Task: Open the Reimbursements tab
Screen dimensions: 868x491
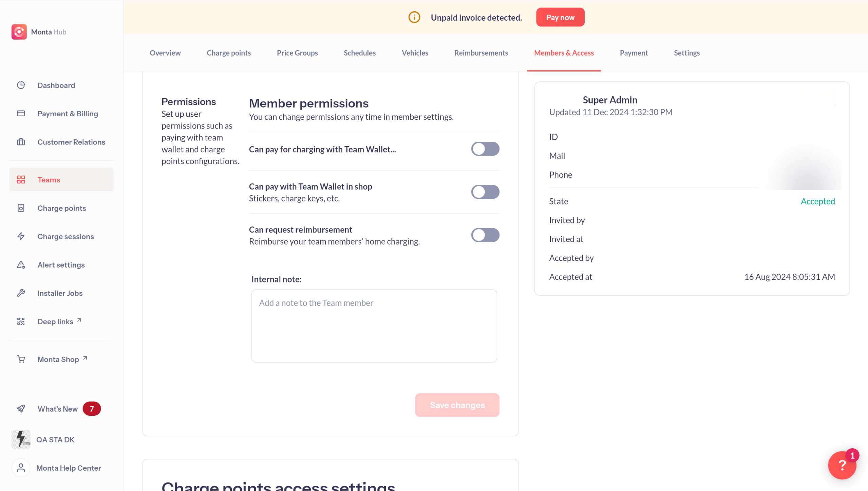Action: click(481, 53)
